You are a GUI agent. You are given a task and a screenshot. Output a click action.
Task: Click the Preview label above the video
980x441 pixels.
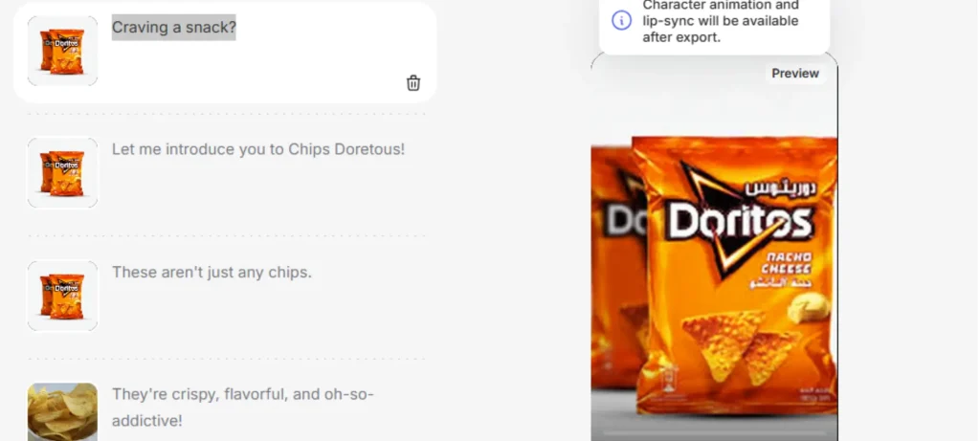[795, 73]
